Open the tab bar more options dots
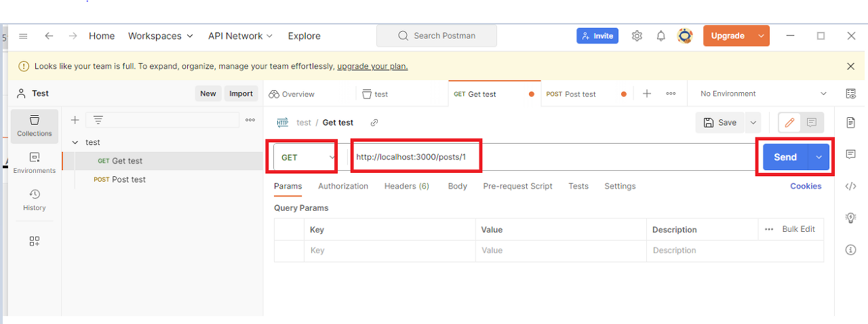 click(671, 94)
